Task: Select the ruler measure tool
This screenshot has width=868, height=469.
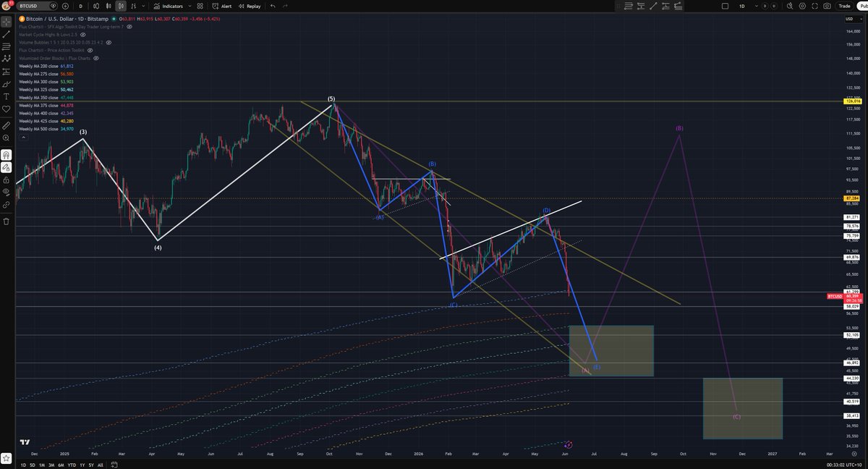Action: [x=7, y=125]
